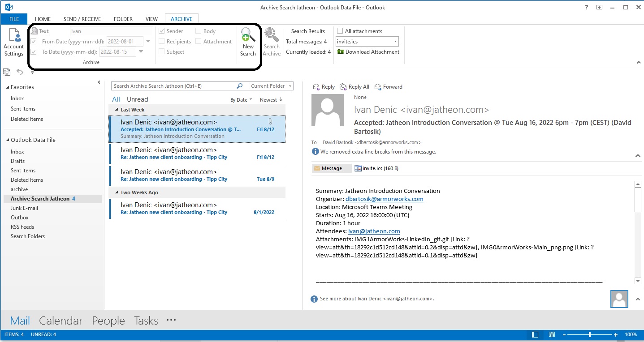The image size is (644, 342).
Task: Open the Calendar module
Action: point(61,321)
